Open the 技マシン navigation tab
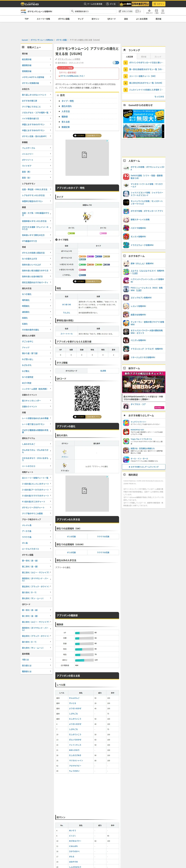Viewport: 186px width, 868px height. tap(95, 19)
